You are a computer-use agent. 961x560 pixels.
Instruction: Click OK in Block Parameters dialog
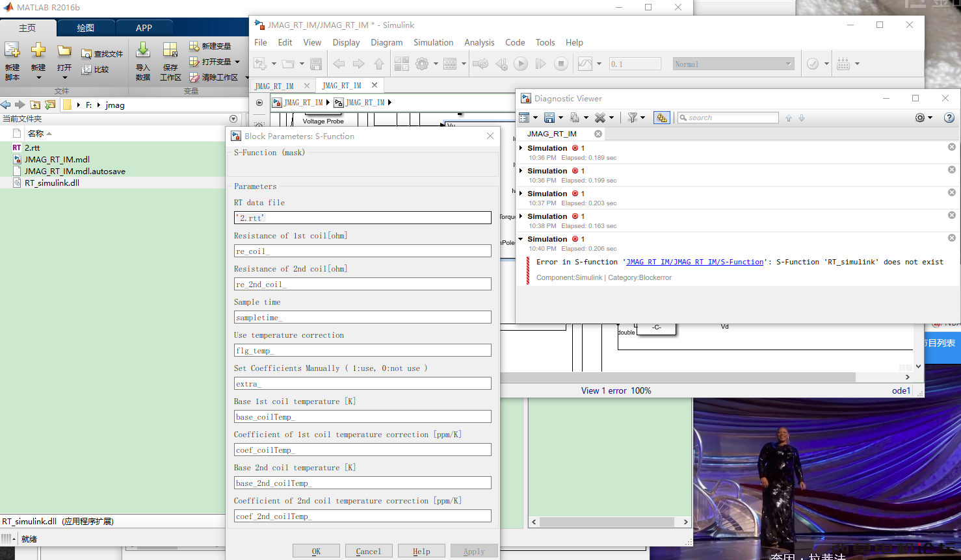pyautogui.click(x=316, y=551)
